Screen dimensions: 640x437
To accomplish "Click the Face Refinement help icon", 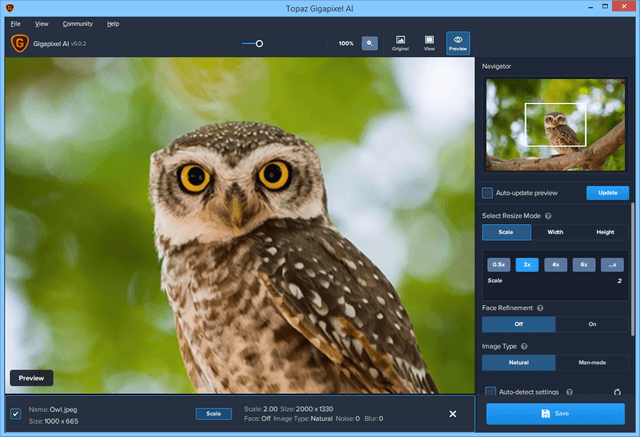I will (541, 308).
